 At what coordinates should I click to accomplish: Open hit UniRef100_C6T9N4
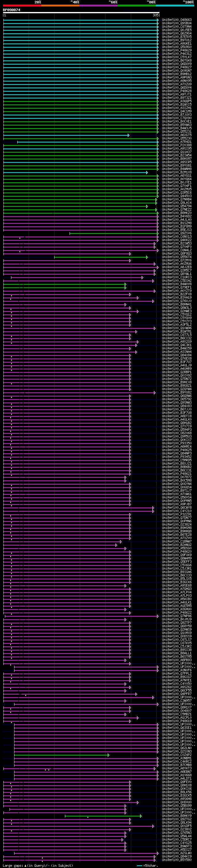[177, 26]
